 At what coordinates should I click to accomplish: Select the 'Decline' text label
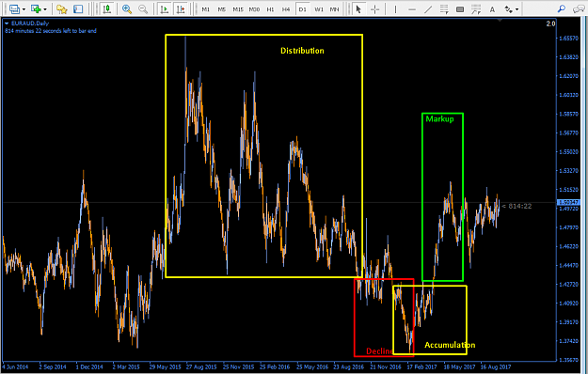click(380, 351)
